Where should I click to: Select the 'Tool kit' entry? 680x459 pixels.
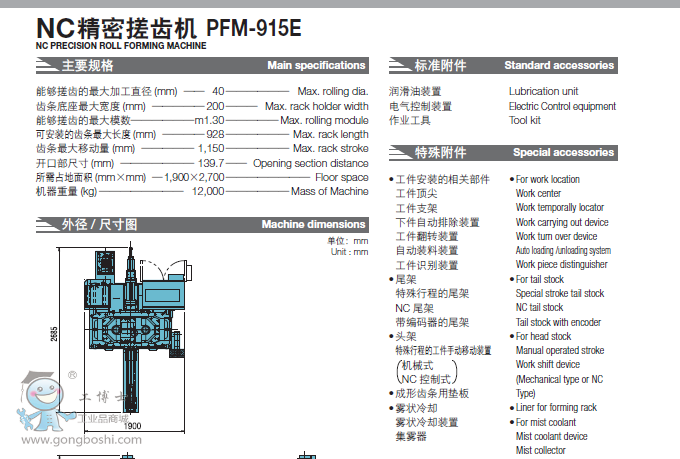coord(525,120)
